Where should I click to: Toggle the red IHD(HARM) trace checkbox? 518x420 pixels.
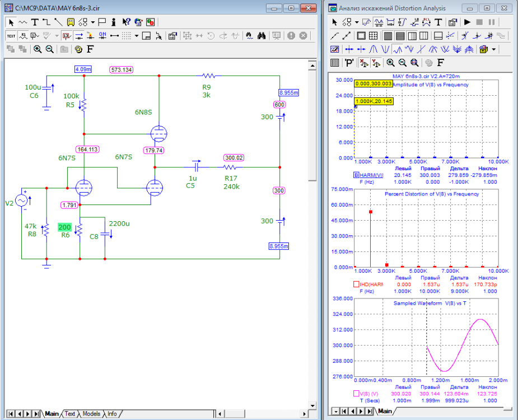pos(356,284)
